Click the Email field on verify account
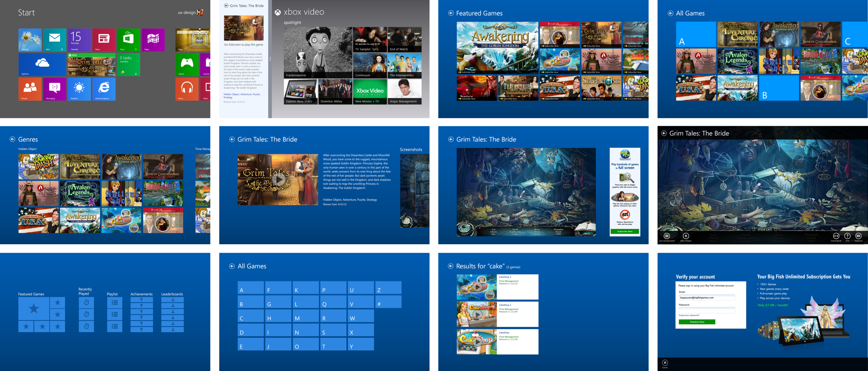This screenshot has width=868, height=371. pyautogui.click(x=706, y=298)
